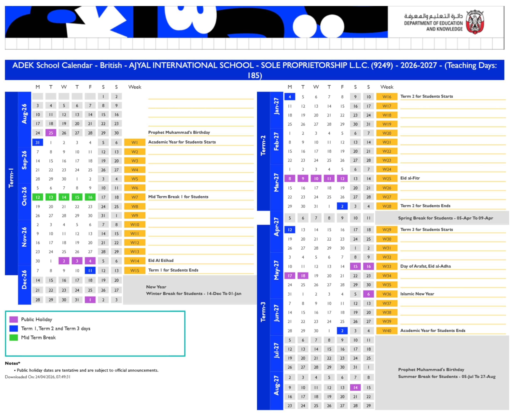515x420 pixels.
Task: Select the May-27 month label
Action: [x=276, y=270]
